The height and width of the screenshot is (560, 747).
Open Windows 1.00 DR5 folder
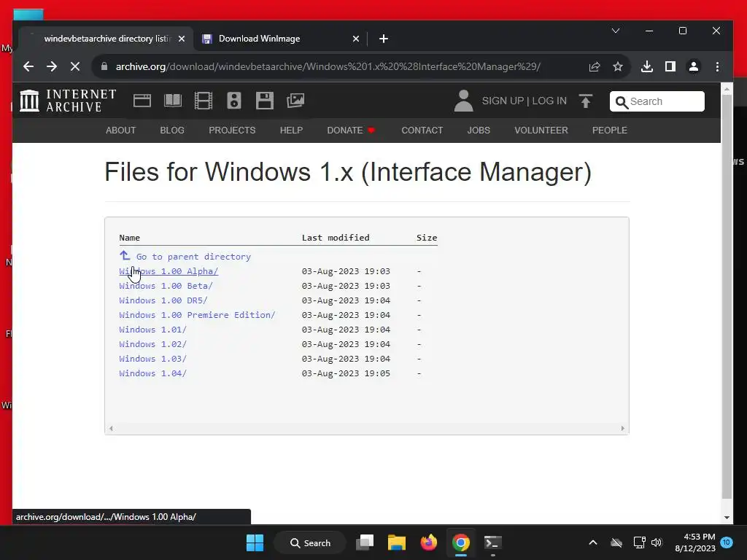pyautogui.click(x=163, y=300)
